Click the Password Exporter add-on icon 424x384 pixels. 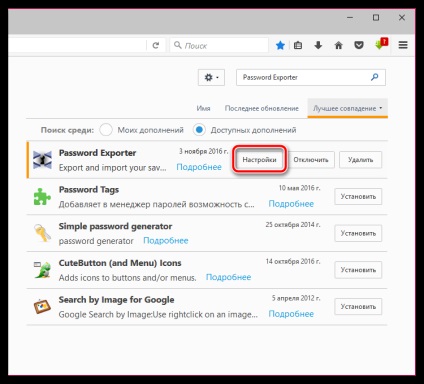pyautogui.click(x=42, y=160)
